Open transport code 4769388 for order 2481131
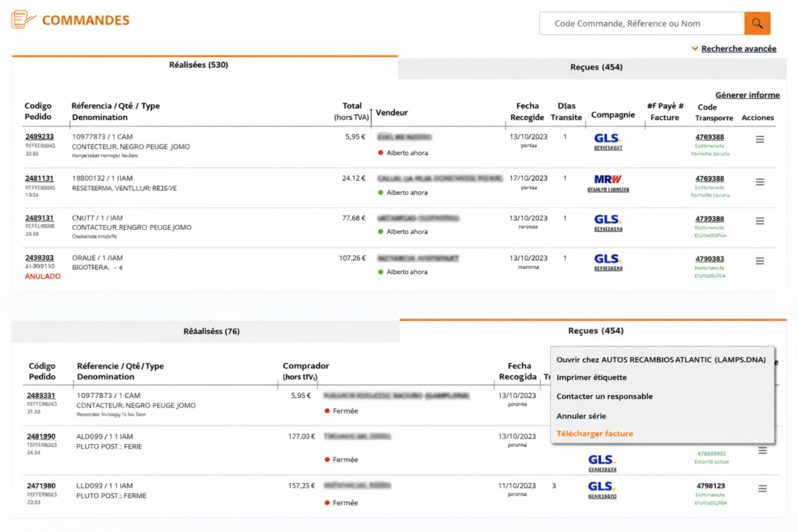 point(709,178)
